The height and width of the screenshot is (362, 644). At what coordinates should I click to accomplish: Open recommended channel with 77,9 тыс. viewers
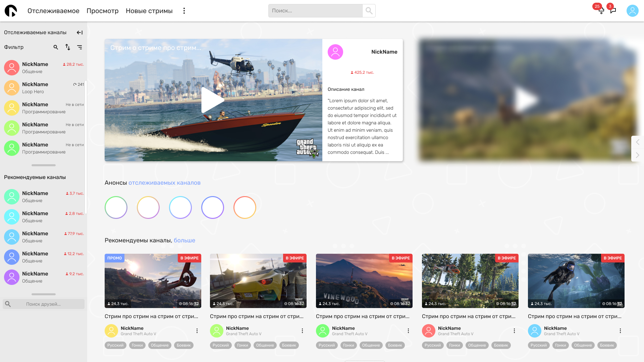pos(44,237)
